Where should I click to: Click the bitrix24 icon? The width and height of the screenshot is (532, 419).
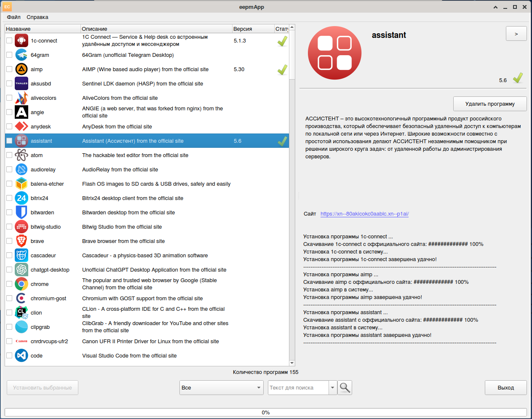[x=21, y=198]
